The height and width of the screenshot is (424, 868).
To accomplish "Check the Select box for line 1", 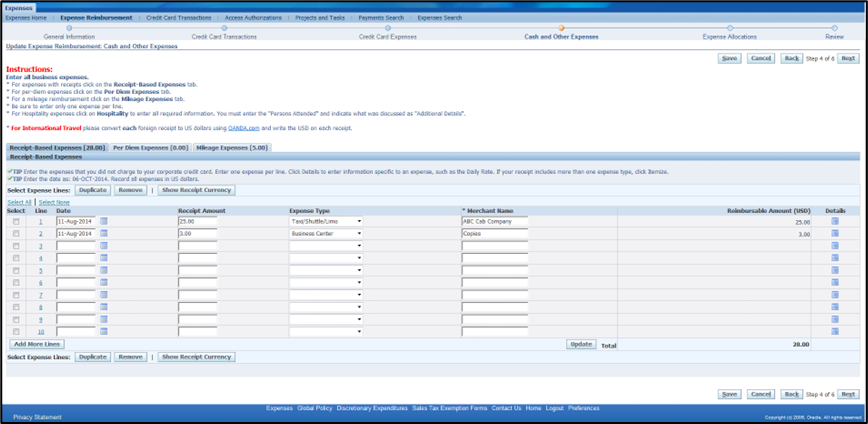I will [16, 221].
